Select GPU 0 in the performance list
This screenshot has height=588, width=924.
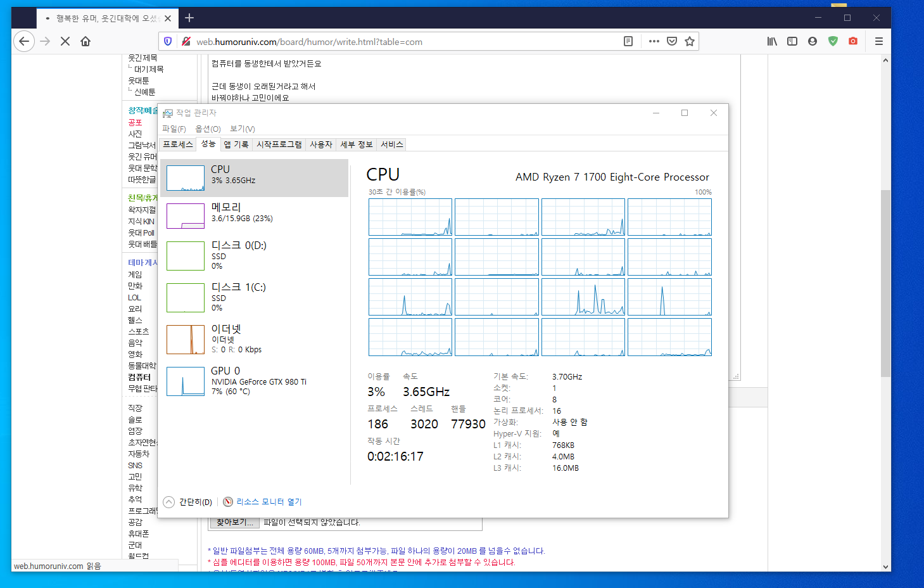(253, 381)
